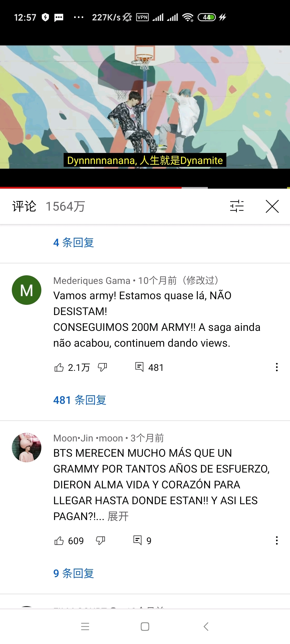Screen dimensions: 290x644
Task: Like Moon•Jin's comment
Action: 59,540
